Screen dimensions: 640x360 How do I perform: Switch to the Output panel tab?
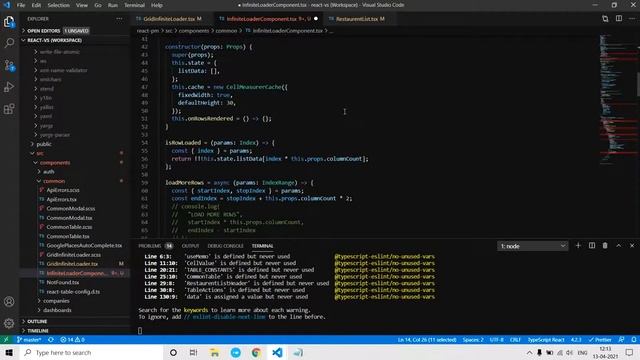coord(190,246)
